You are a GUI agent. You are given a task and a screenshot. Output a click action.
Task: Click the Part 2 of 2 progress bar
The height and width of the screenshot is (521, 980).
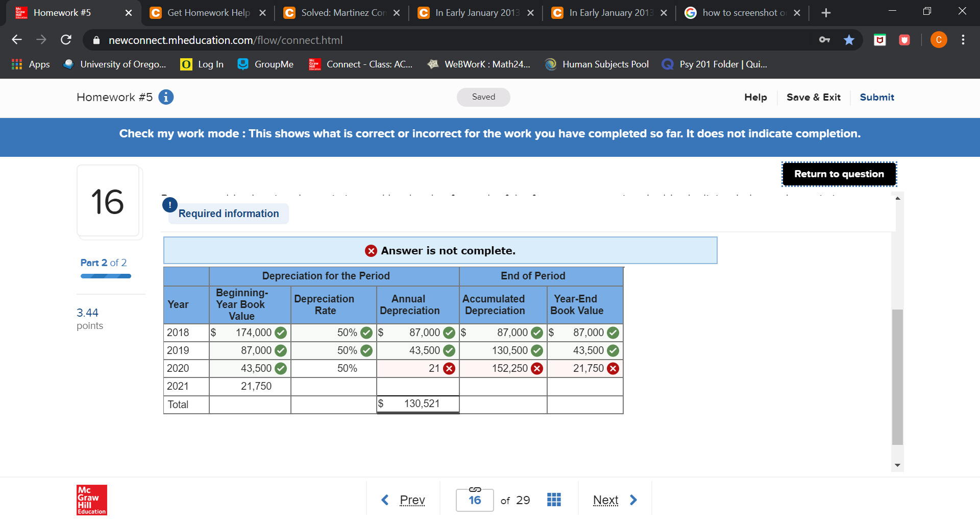[x=106, y=276]
